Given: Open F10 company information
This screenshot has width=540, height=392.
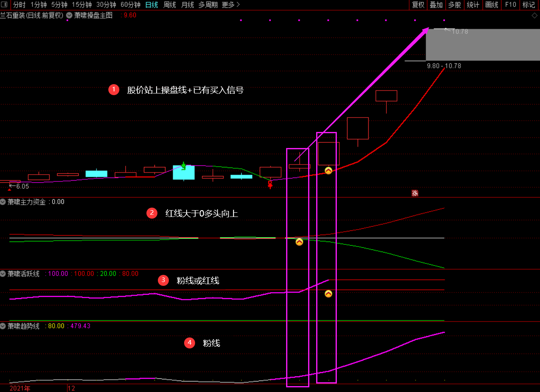Looking at the screenshot, I should point(510,5).
